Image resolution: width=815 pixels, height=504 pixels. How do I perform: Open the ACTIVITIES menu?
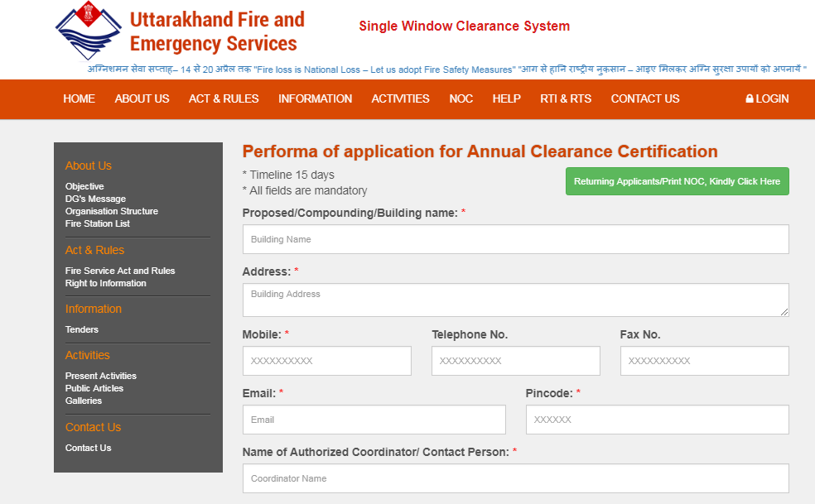(400, 98)
